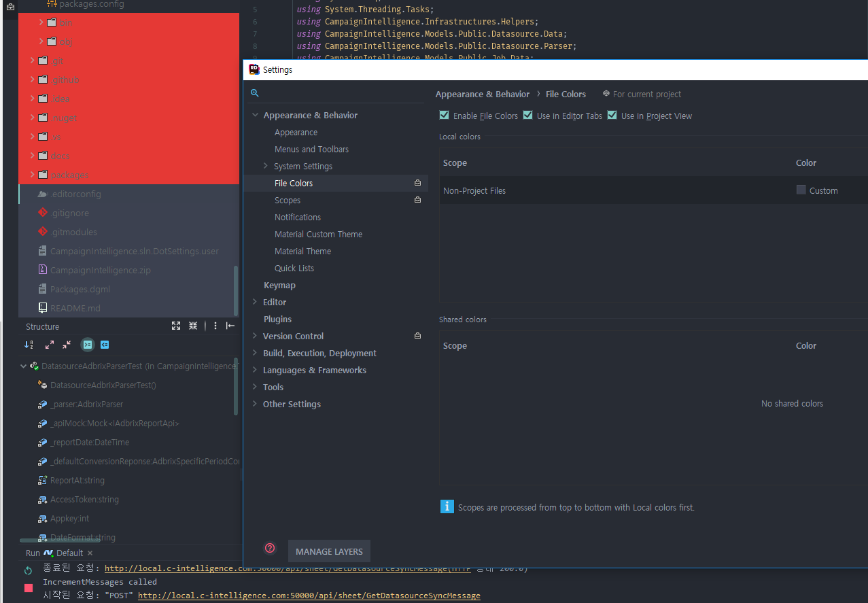Click Custom color checkbox for Non-Project Files
The width and height of the screenshot is (868, 603).
click(801, 190)
